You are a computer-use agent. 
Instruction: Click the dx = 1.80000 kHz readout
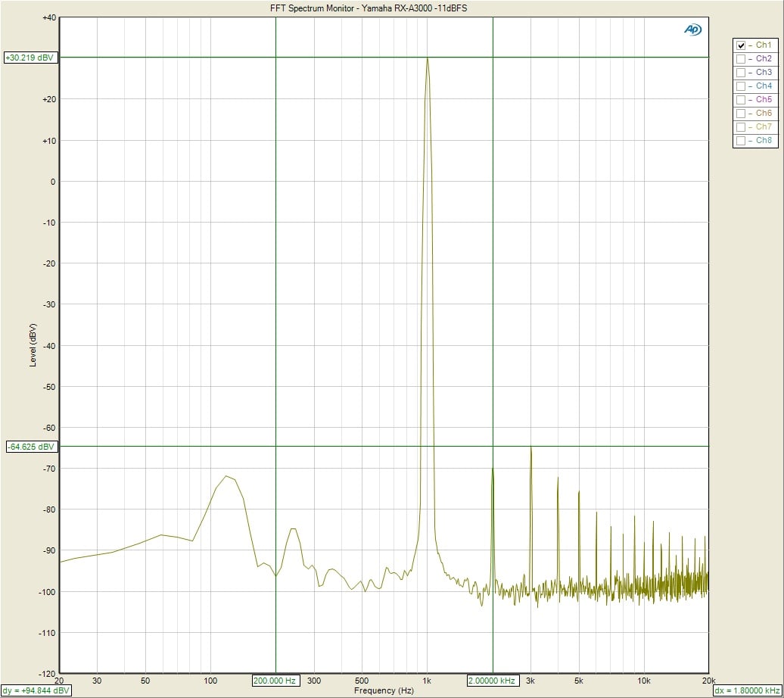pos(748,690)
